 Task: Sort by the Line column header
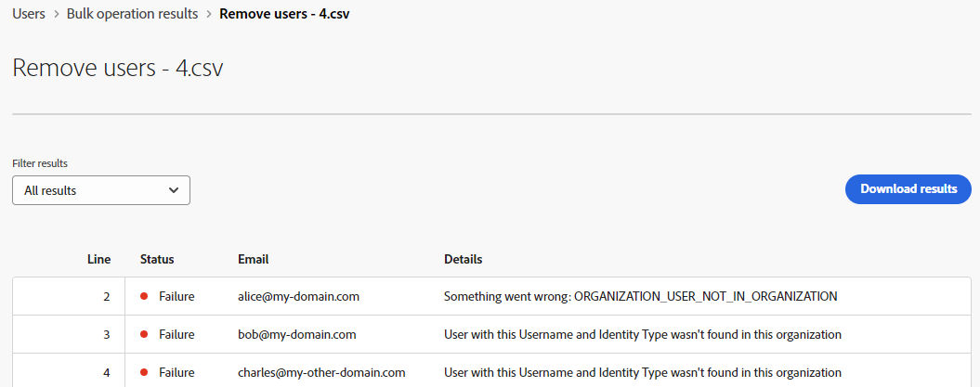click(99, 259)
